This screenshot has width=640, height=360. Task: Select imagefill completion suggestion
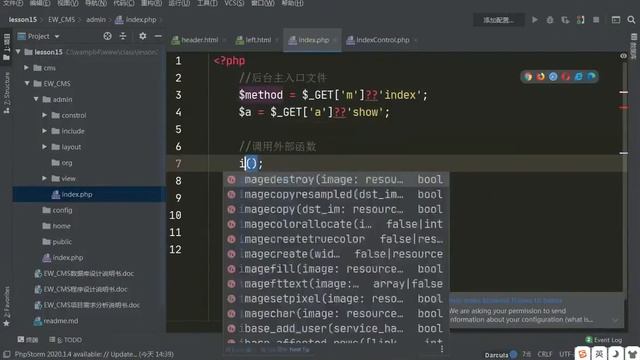(x=336, y=269)
